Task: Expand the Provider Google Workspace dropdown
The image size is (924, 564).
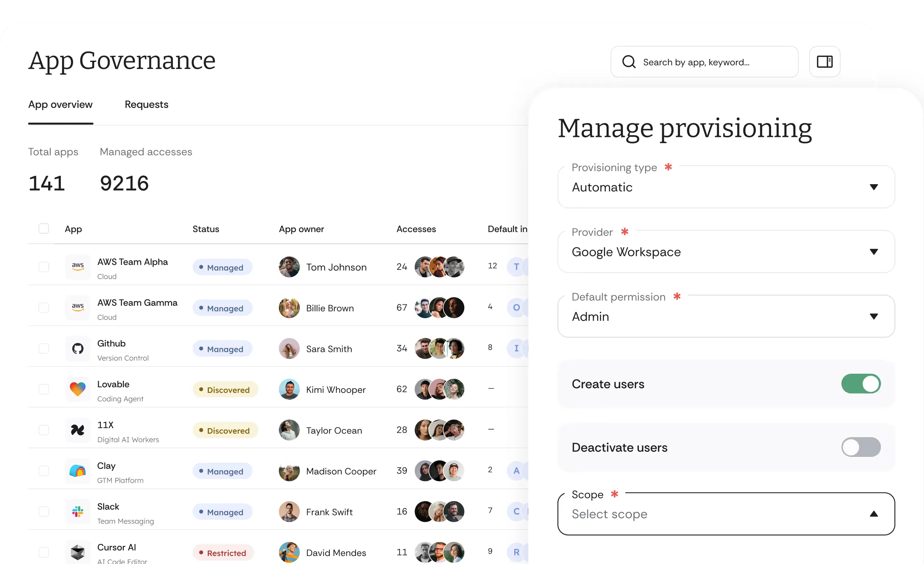Action: 874,252
